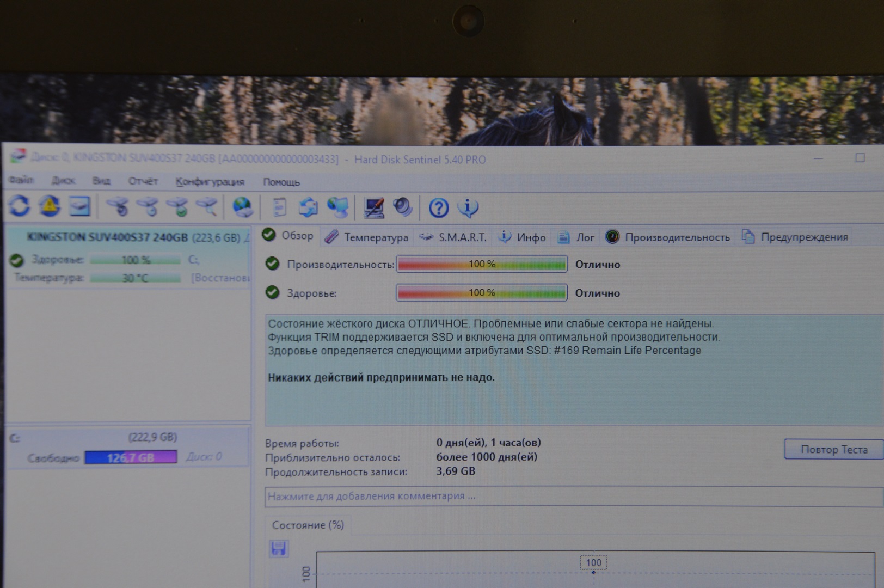Click green check icon beside Здоровье in overview

point(272,293)
